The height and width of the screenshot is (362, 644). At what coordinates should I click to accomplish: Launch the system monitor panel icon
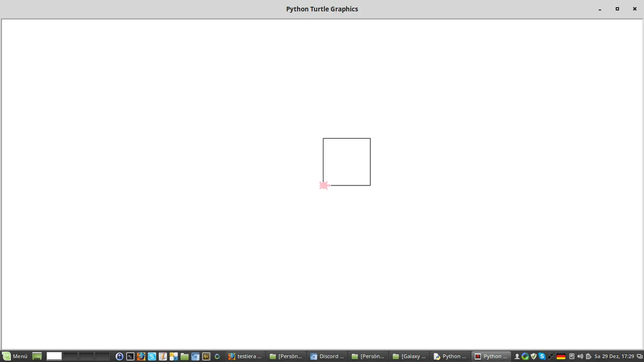pyautogui.click(x=206, y=356)
